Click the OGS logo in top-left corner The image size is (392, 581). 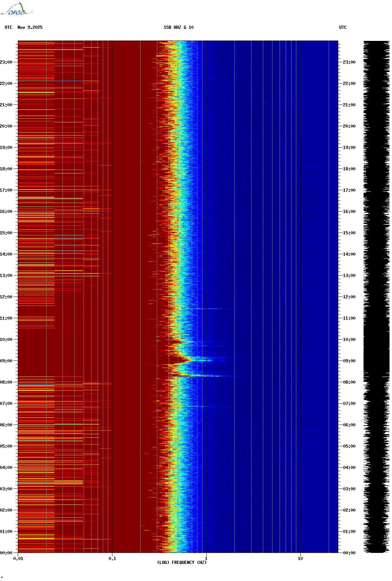click(16, 9)
